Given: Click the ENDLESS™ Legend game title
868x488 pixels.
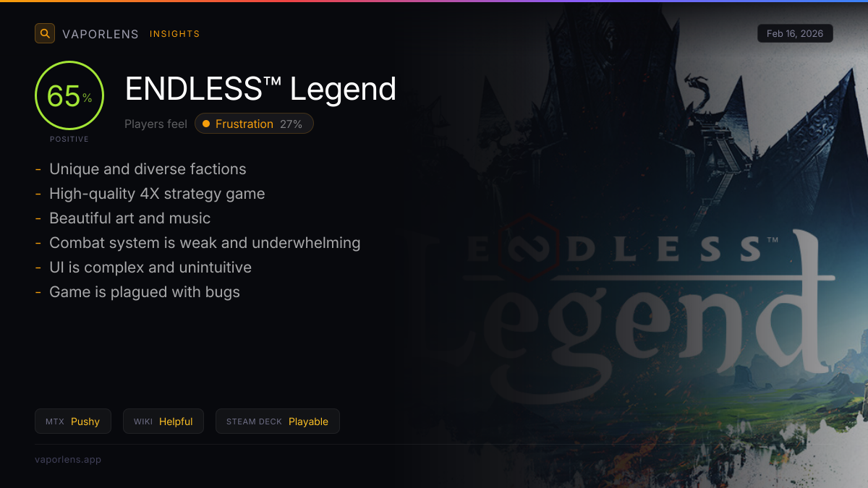Looking at the screenshot, I should (260, 89).
